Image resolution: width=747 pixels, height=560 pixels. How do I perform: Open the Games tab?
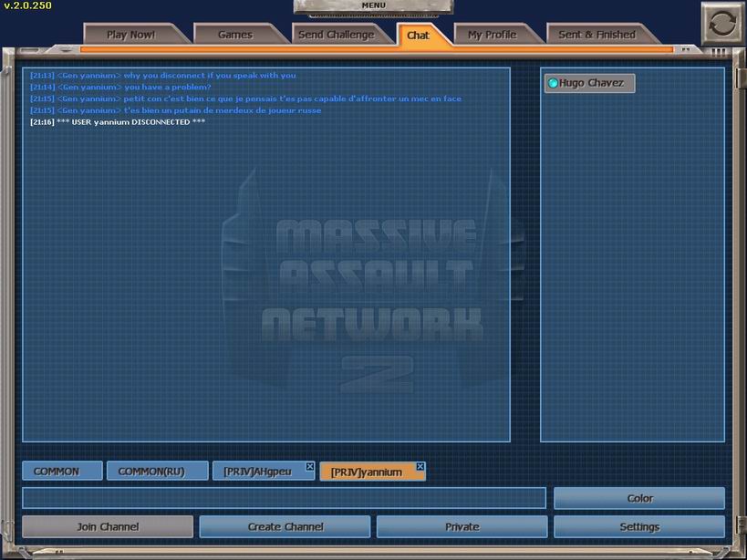point(235,35)
